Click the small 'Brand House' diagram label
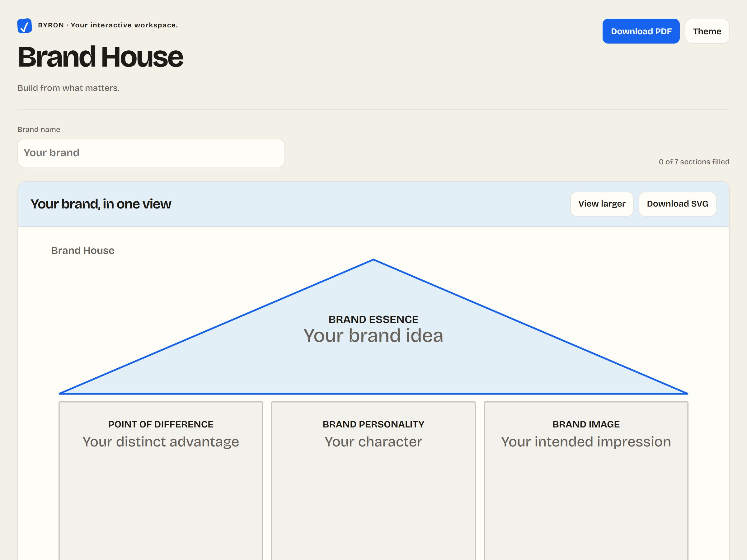The width and height of the screenshot is (747, 560). click(83, 250)
